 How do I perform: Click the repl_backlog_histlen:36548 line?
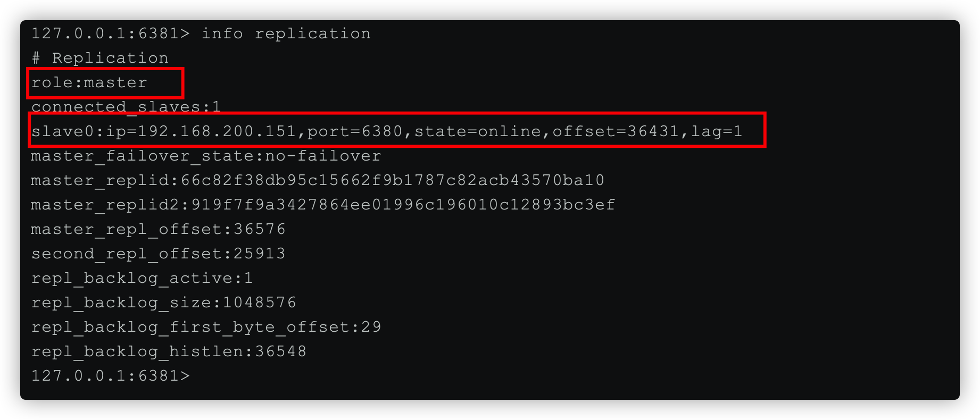coord(169,351)
